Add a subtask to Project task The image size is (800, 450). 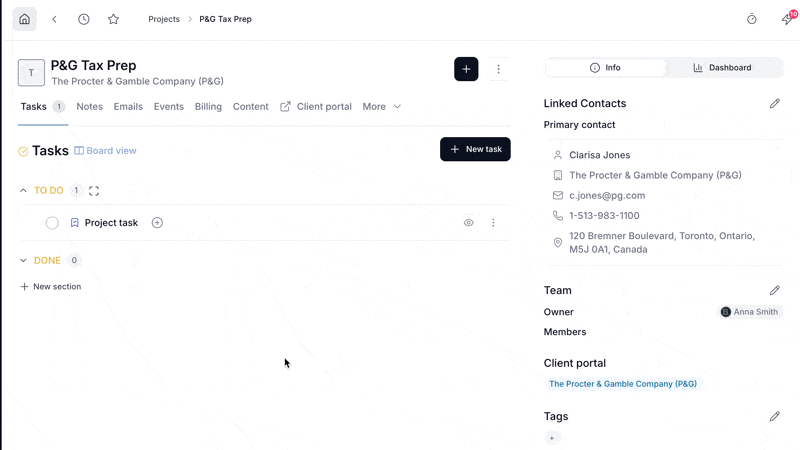[x=157, y=222]
